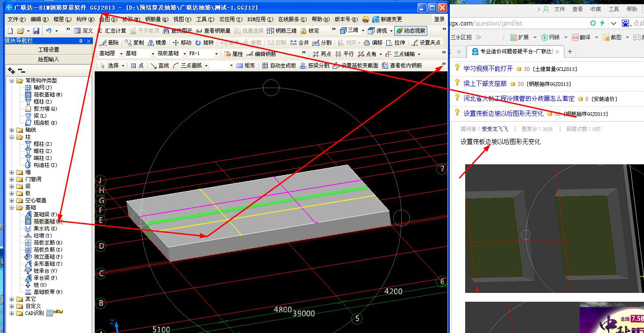Collapse the 基础 tree folder
Viewport: 644px width, 333px height.
pos(12,207)
